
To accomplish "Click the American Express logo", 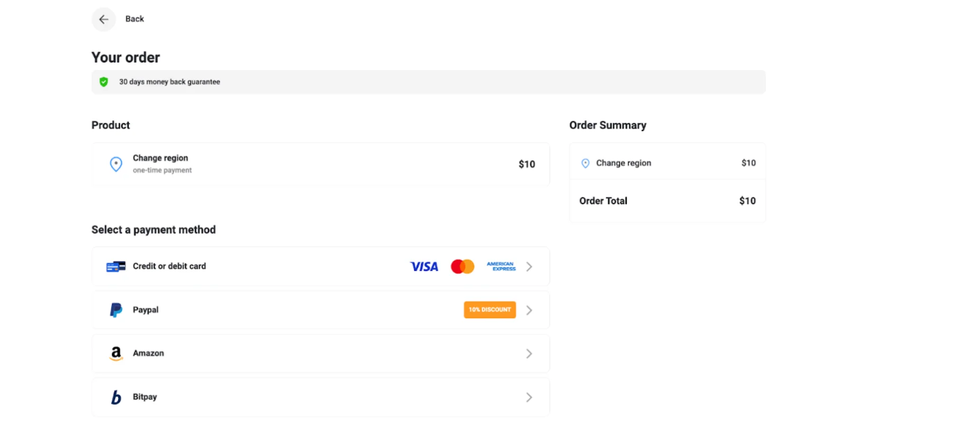I will tap(501, 266).
